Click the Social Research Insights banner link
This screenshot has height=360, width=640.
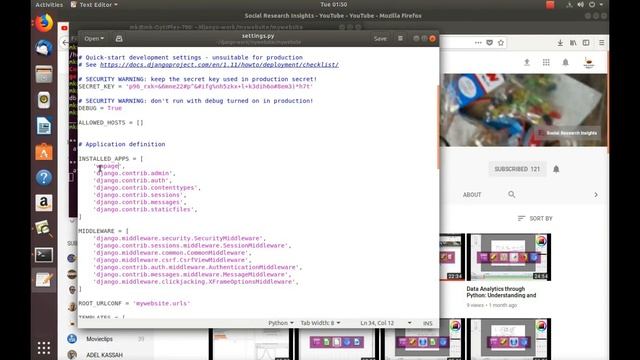pos(568,133)
